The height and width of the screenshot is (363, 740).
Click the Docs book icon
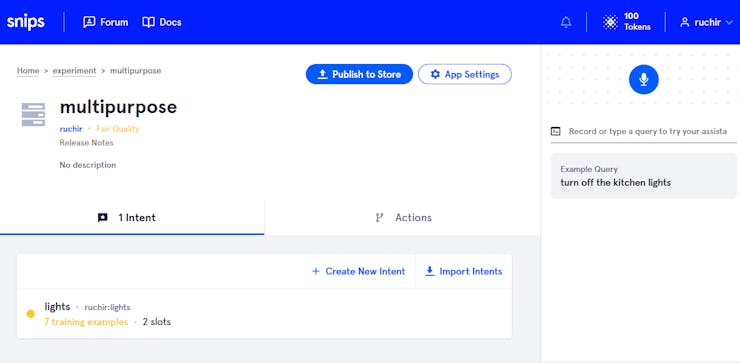149,22
